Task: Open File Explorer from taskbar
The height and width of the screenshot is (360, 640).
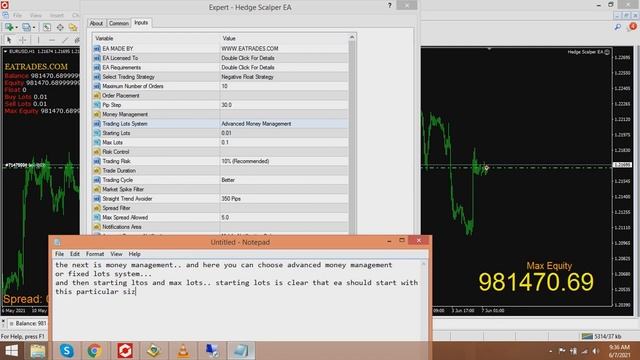Action: coord(38,351)
